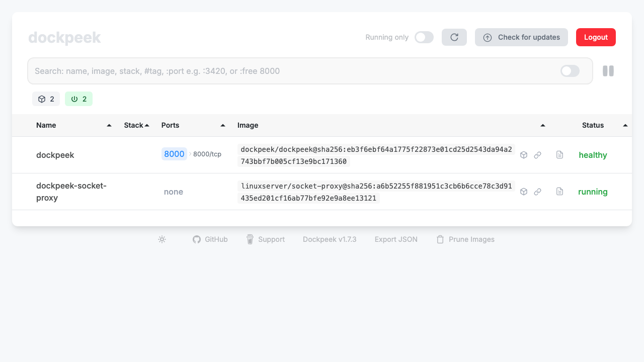Click the cube image icon in dockpeek row

(524, 155)
